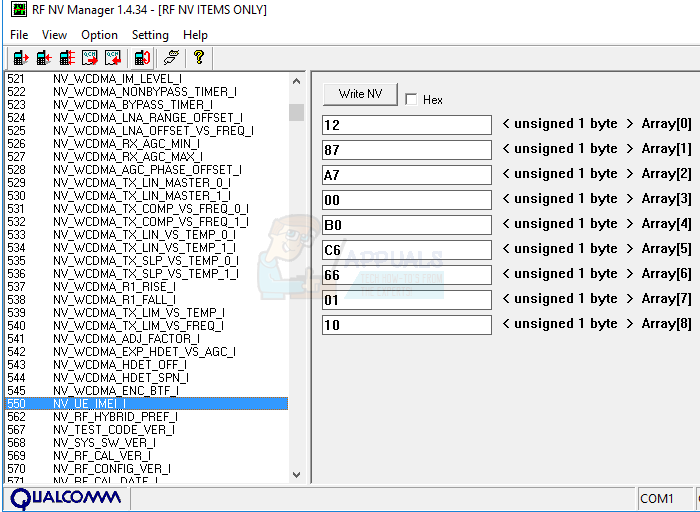Image resolution: width=700 pixels, height=512 pixels.
Task: Select highlighted item 550 NV_UE_IMEI_I
Action: (x=146, y=403)
